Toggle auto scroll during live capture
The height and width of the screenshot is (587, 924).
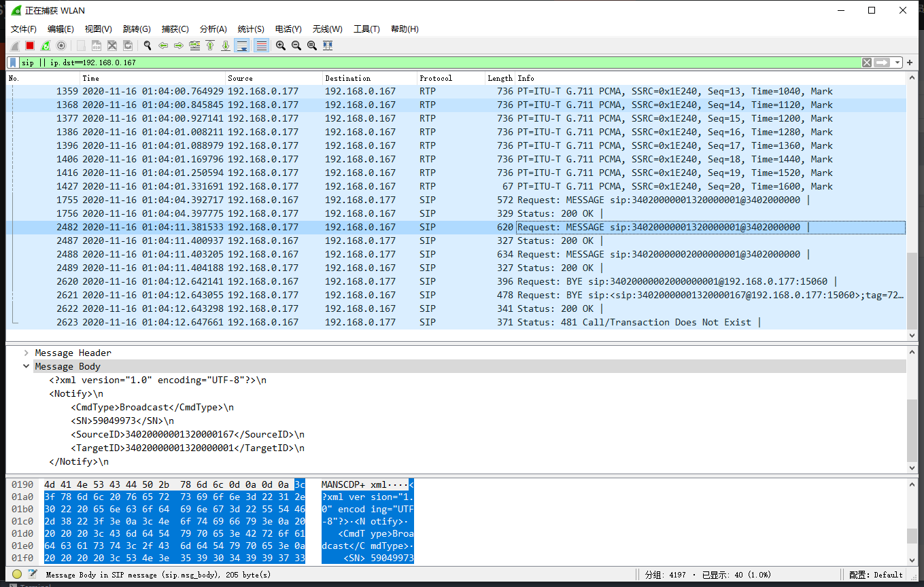[241, 46]
